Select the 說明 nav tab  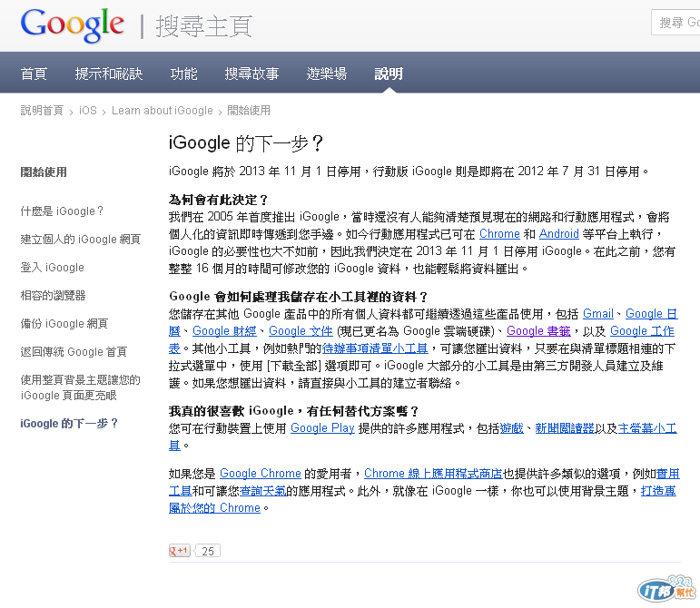(x=389, y=74)
